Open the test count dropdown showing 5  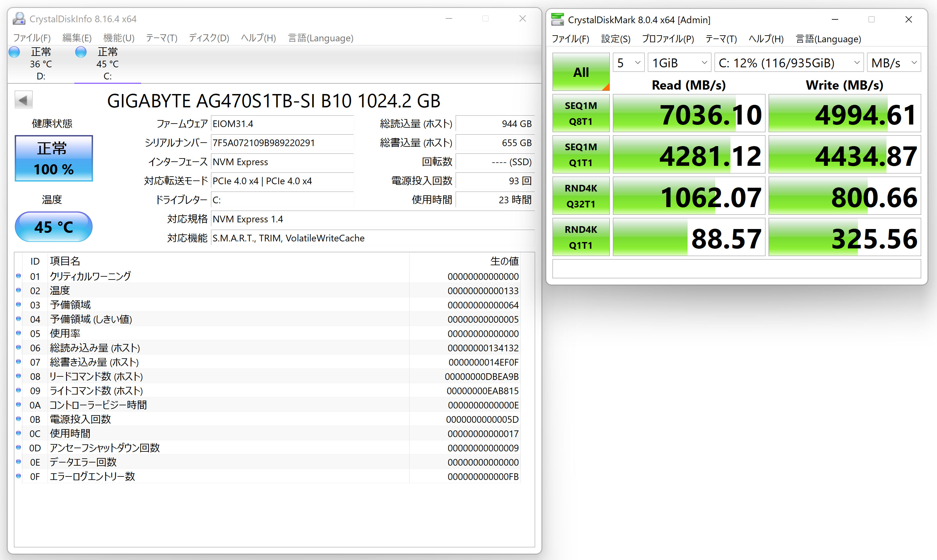pos(628,63)
